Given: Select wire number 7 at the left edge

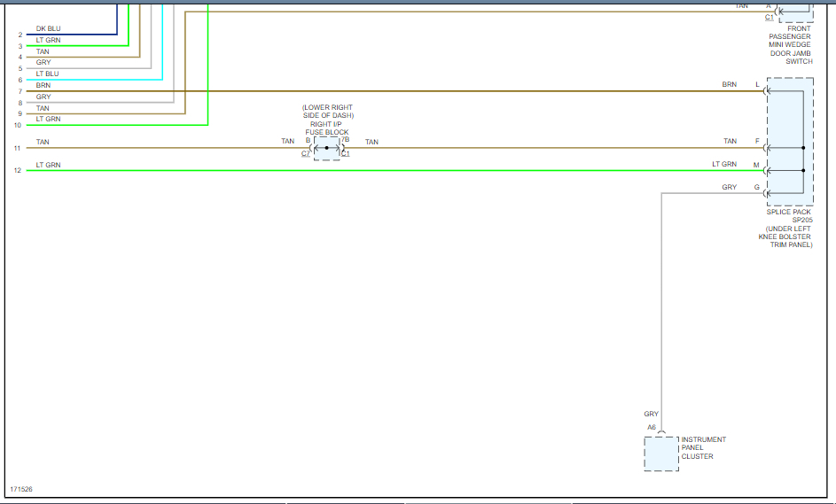Looking at the screenshot, I should pos(20,91).
